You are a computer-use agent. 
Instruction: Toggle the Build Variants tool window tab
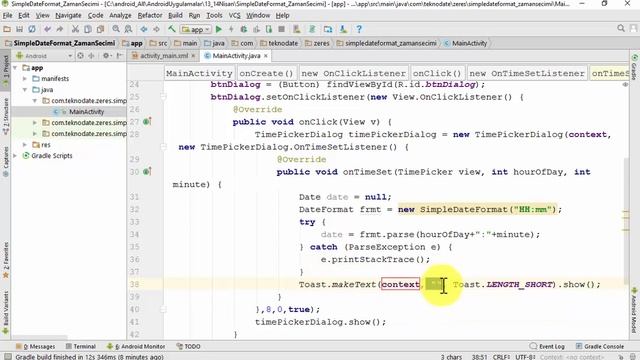coord(5,312)
